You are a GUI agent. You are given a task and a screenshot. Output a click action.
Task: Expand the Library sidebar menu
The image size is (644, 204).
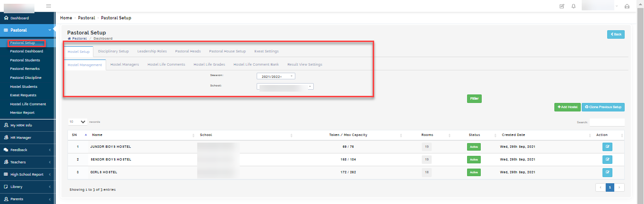point(28,187)
